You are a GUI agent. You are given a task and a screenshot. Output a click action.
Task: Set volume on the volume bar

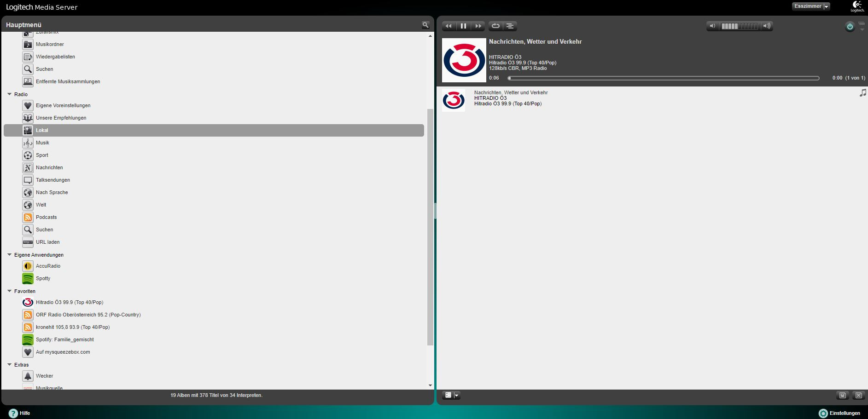739,26
